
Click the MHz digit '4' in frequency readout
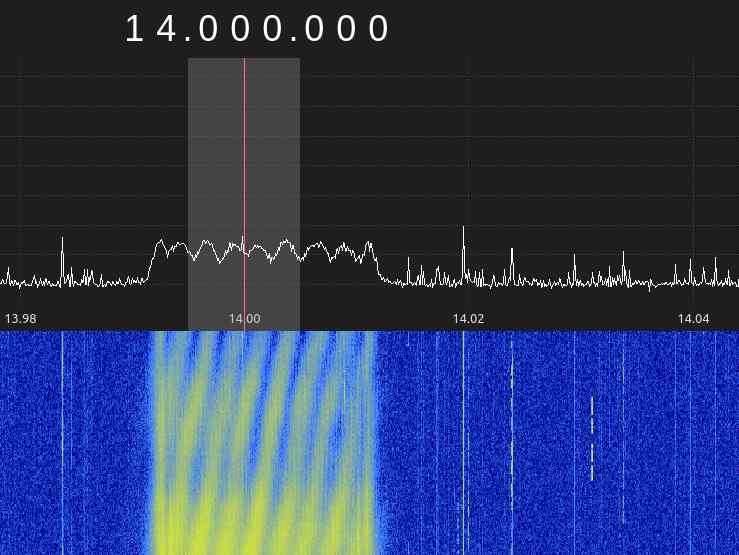coord(166,30)
